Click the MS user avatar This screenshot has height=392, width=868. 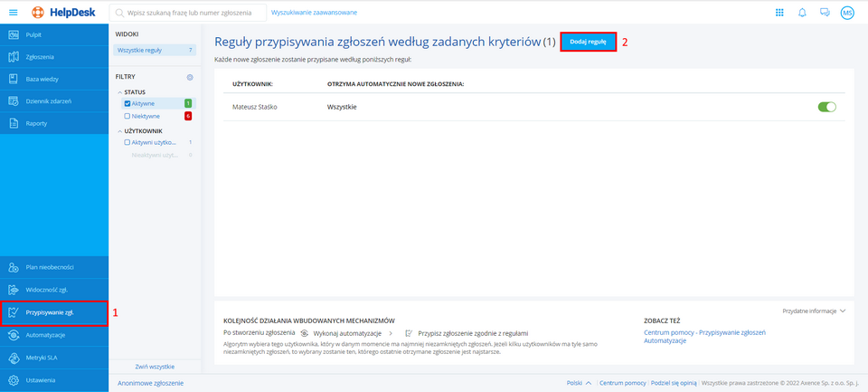[x=847, y=13]
